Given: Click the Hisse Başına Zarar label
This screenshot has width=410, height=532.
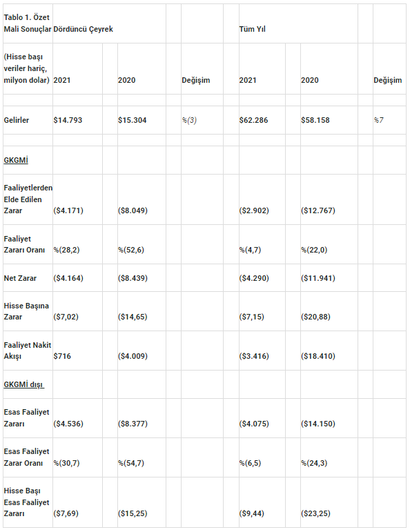Looking at the screenshot, I should pyautogui.click(x=26, y=311).
